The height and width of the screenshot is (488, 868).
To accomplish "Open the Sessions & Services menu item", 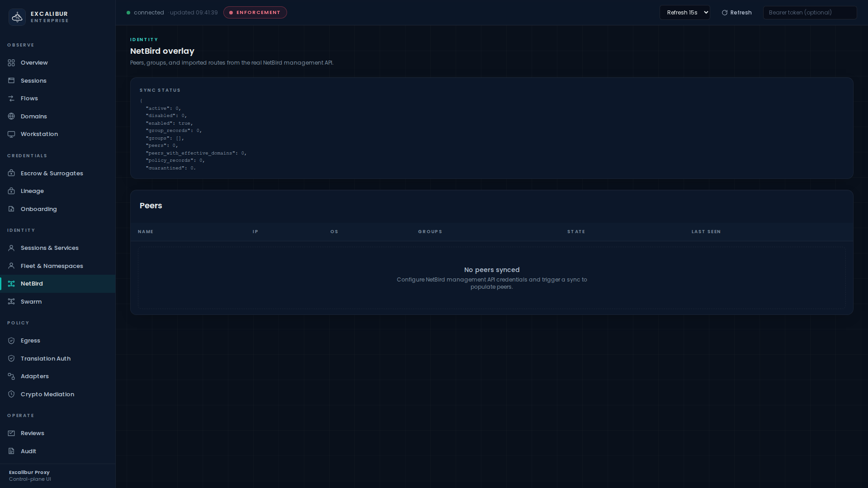I will [x=49, y=248].
